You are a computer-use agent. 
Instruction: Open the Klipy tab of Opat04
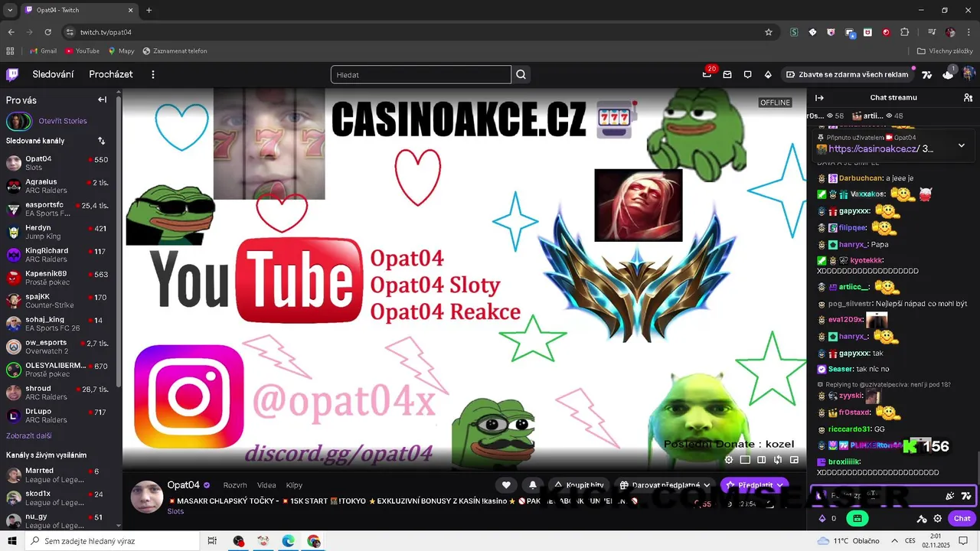pyautogui.click(x=294, y=485)
